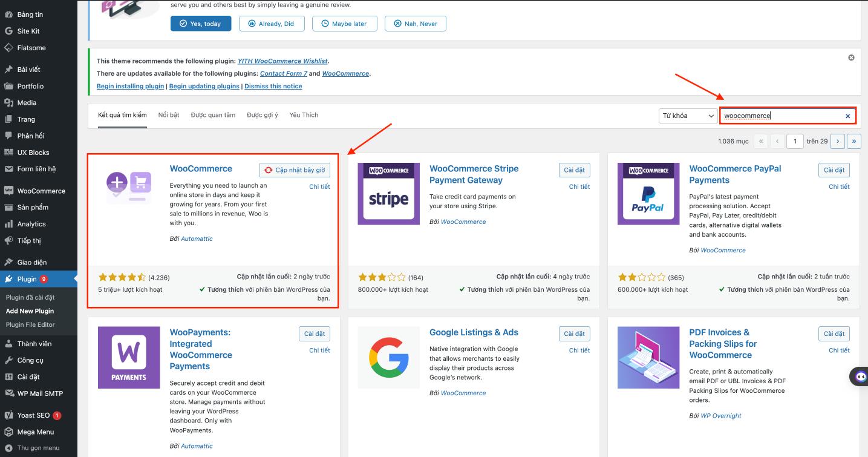Viewport: 868px width, 457px height.
Task: Click the Sản phẩm products icon
Action: (8, 207)
